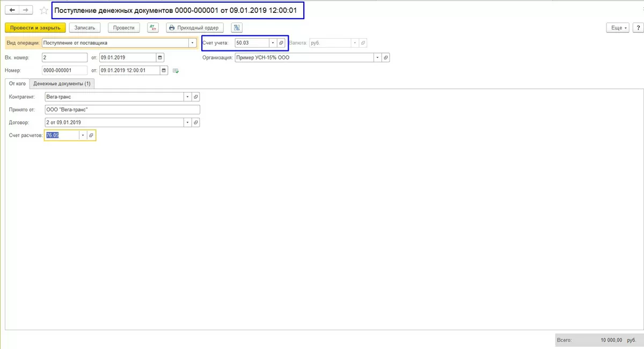Click the Организация field Пример УСН-15% ООО

point(304,57)
